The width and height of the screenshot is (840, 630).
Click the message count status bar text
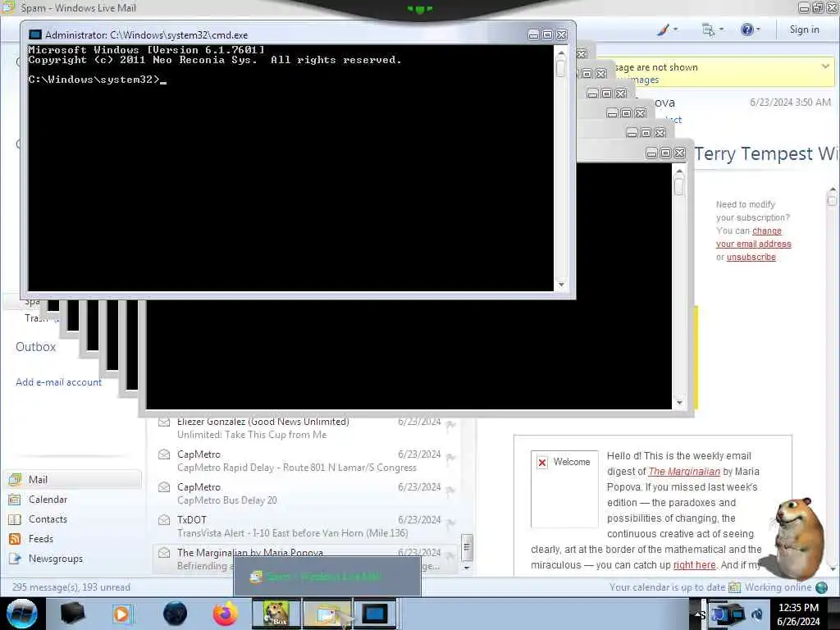[71, 587]
